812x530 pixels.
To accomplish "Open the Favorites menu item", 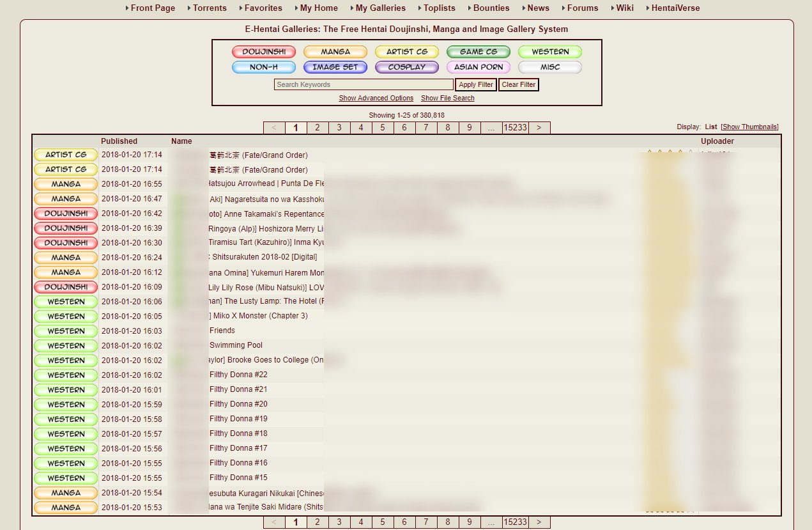I will [x=263, y=8].
